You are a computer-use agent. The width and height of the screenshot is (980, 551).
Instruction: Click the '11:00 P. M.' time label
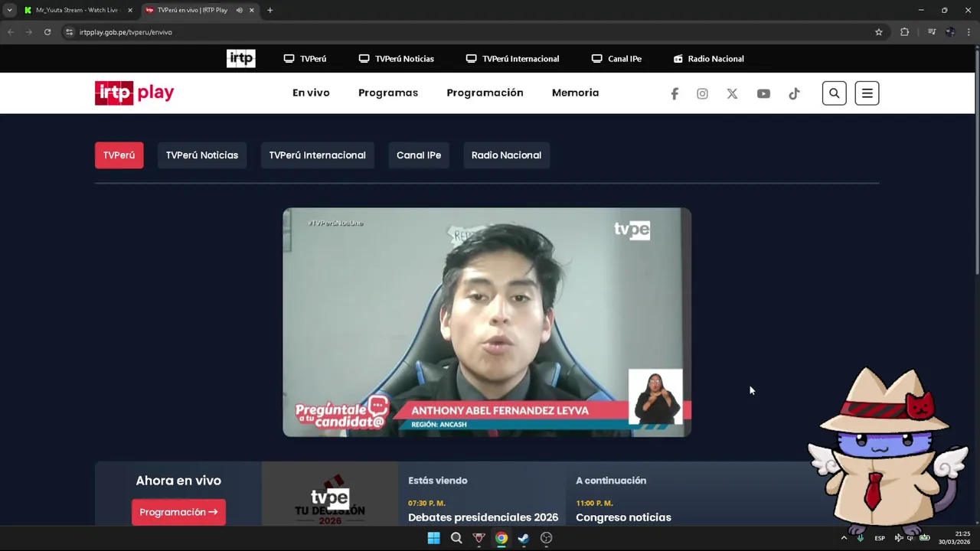tap(594, 503)
